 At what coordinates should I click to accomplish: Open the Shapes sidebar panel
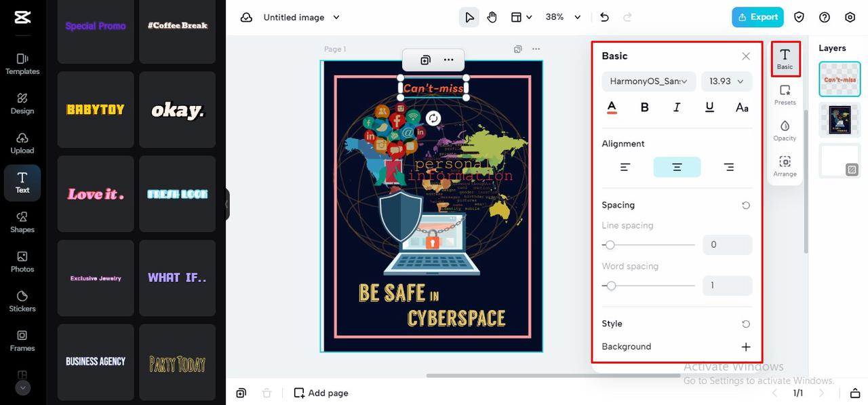[22, 222]
